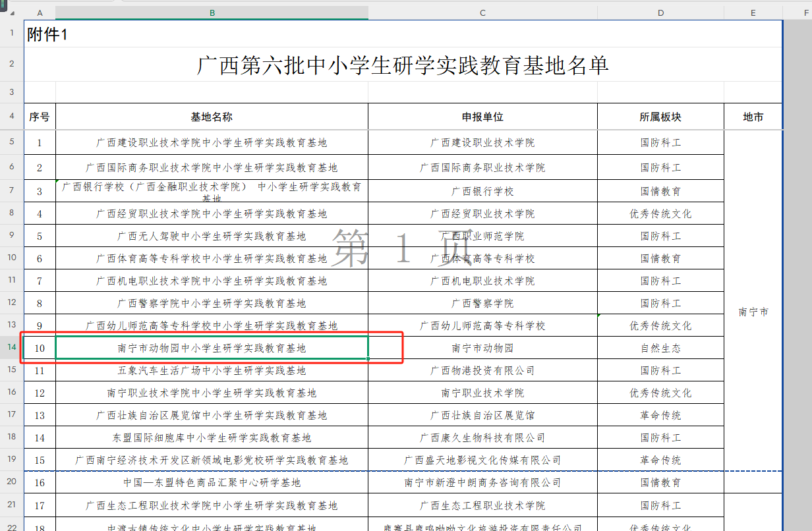This screenshot has height=531, width=812.
Task: Select cell 广西壮族自治区展览馆中小学生研学实践教育基地
Action: pyautogui.click(x=212, y=415)
